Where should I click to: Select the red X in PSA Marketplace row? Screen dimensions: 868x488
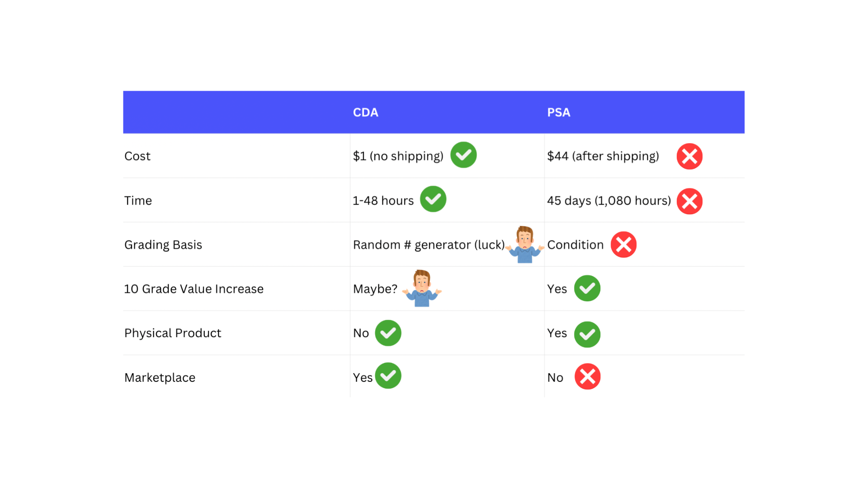pos(587,376)
